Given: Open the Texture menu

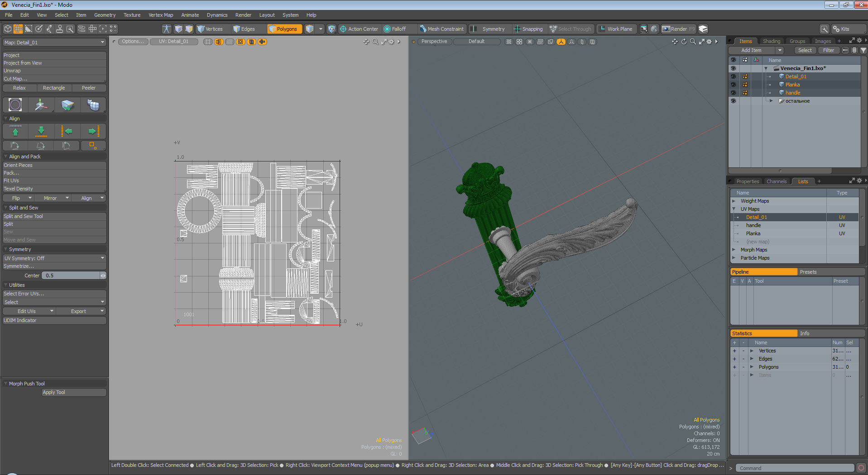Looking at the screenshot, I should pos(132,15).
